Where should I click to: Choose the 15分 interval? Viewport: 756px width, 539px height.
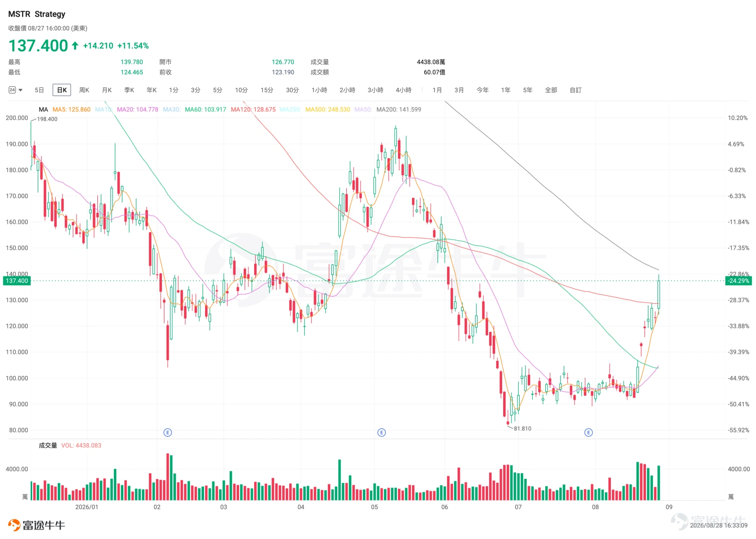pyautogui.click(x=267, y=90)
